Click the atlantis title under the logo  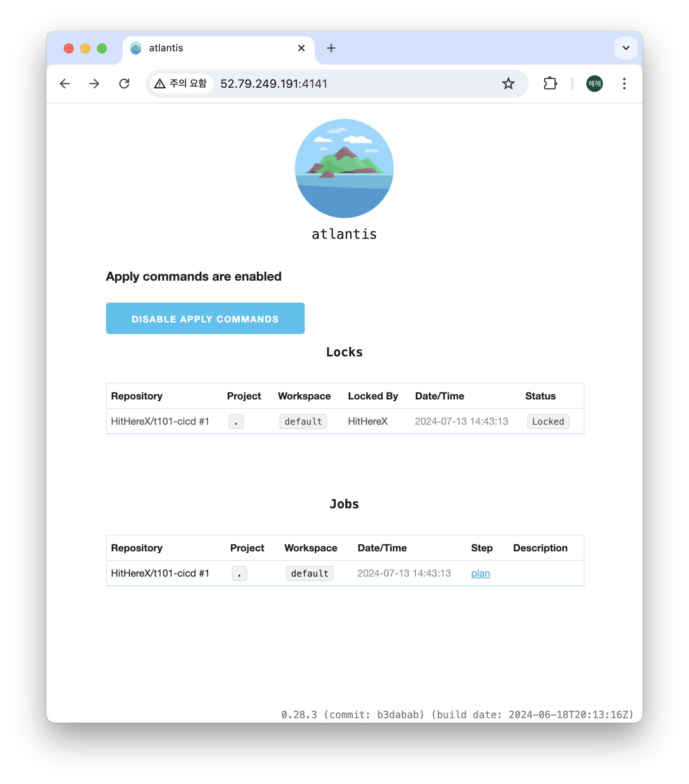pos(344,234)
